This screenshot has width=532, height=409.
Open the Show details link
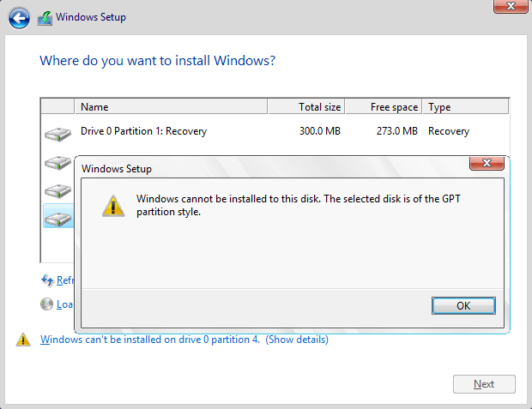pos(297,340)
